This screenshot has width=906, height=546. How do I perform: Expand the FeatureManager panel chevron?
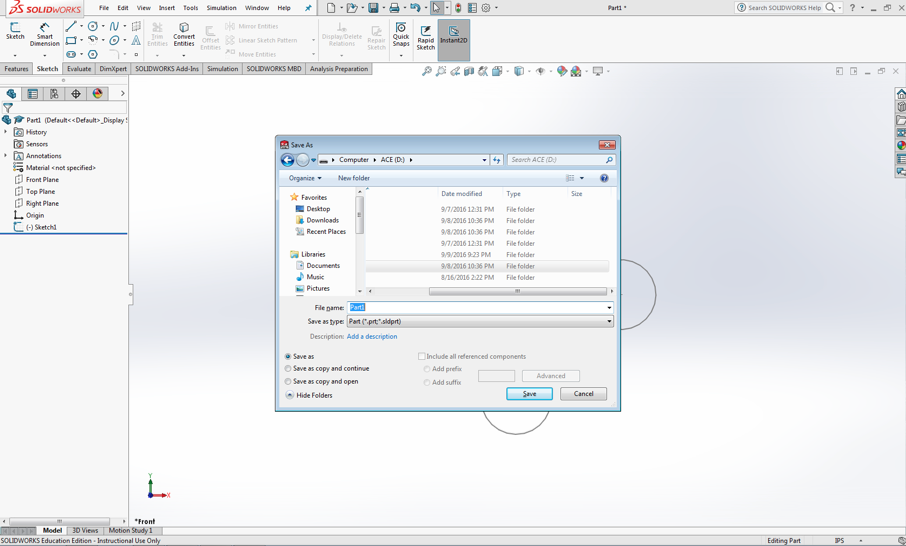[122, 94]
